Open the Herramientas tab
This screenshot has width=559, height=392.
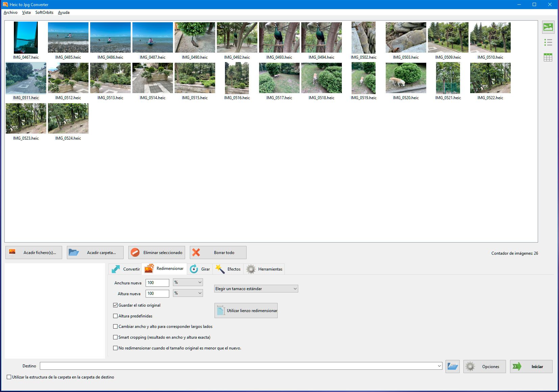point(264,269)
